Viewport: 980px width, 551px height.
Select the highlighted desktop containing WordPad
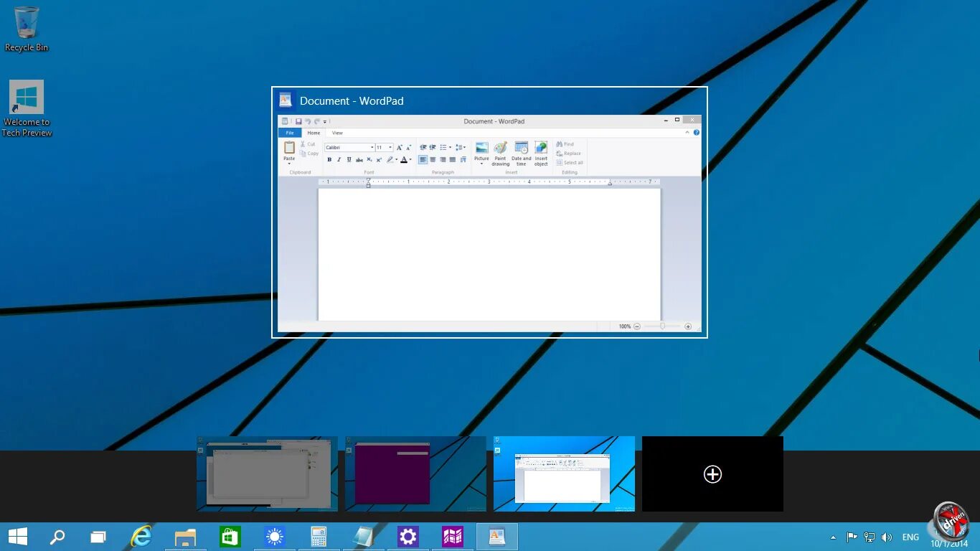click(564, 474)
